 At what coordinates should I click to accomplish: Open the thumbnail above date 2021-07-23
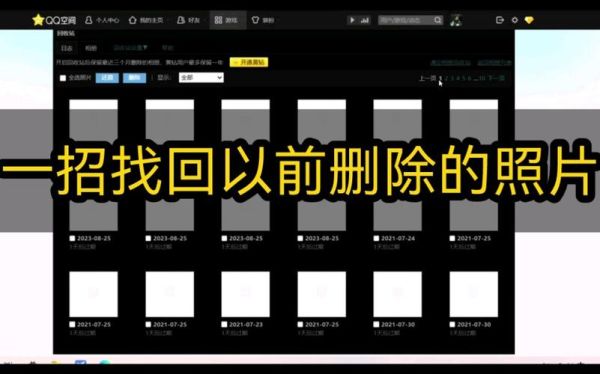pos(246,294)
